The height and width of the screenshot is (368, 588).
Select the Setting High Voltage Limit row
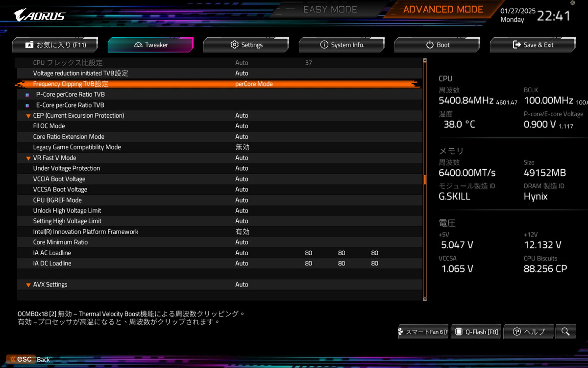pos(220,221)
